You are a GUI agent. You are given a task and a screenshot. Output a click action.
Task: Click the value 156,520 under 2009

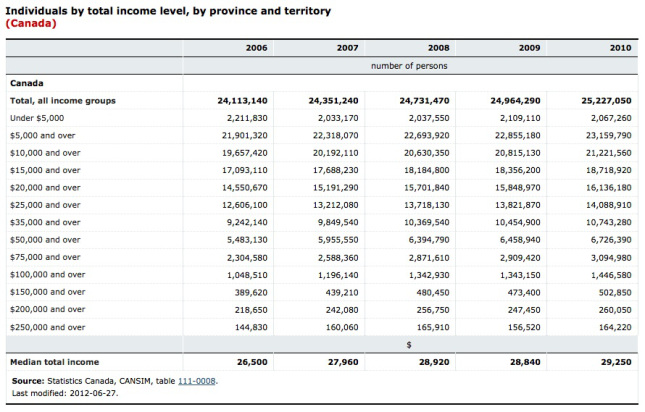[x=524, y=327]
